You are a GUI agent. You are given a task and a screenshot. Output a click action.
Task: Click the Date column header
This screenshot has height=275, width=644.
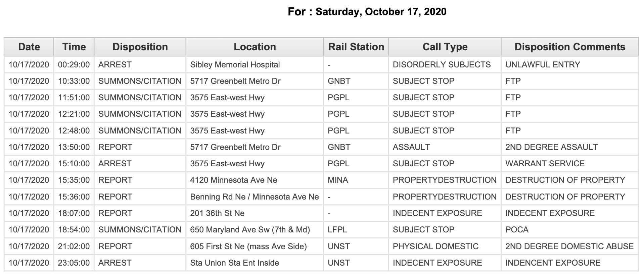pyautogui.click(x=29, y=47)
